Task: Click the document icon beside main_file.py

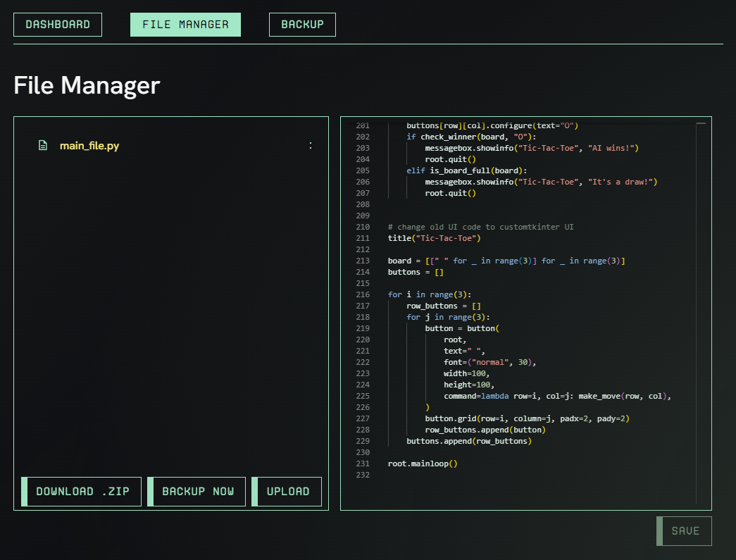Action: pyautogui.click(x=44, y=145)
